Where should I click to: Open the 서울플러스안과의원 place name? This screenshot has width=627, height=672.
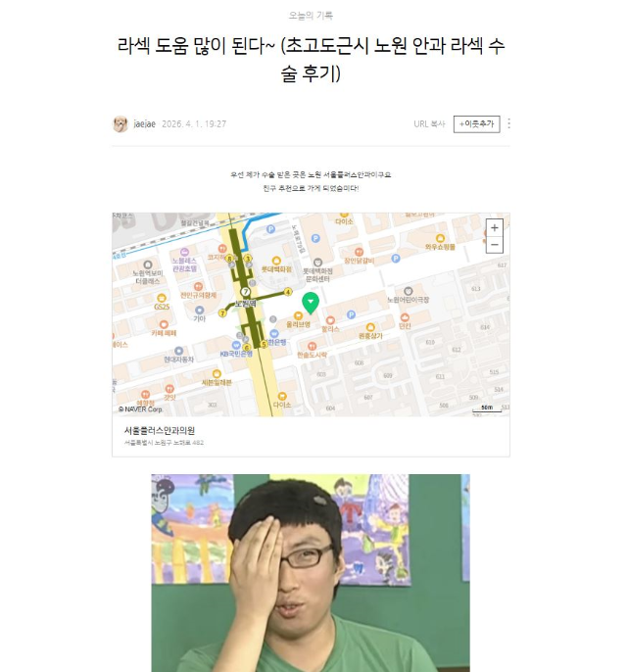[x=160, y=430]
